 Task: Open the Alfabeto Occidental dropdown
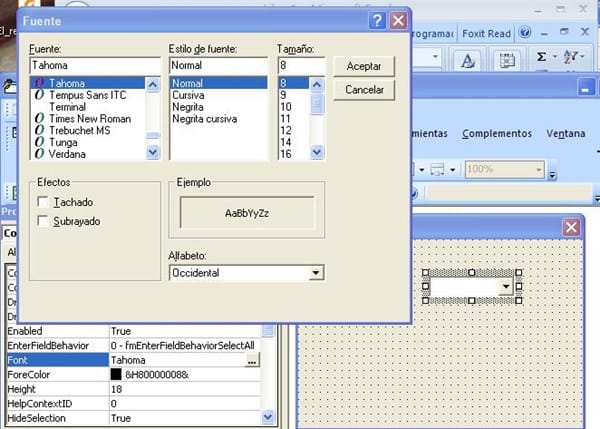pos(316,273)
